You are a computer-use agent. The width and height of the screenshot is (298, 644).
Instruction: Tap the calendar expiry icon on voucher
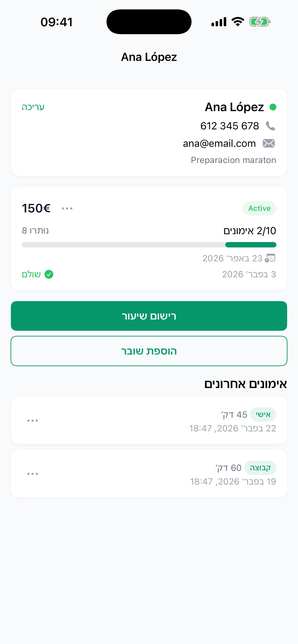(x=270, y=258)
